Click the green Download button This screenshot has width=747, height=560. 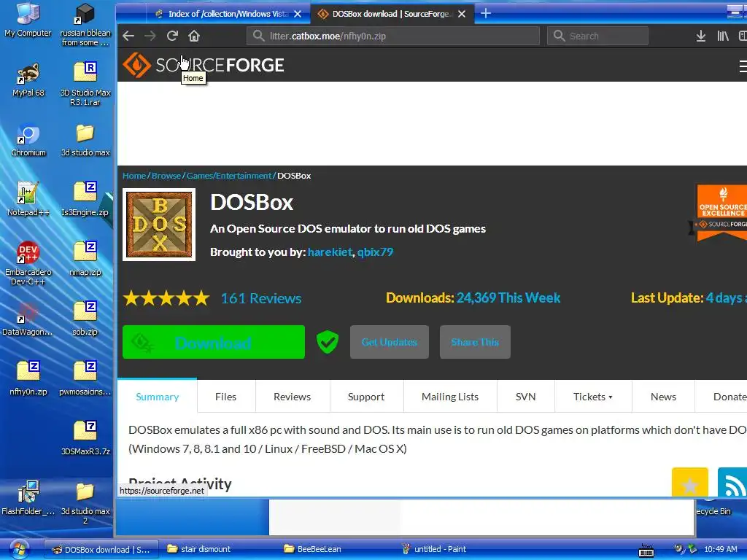[x=214, y=342]
